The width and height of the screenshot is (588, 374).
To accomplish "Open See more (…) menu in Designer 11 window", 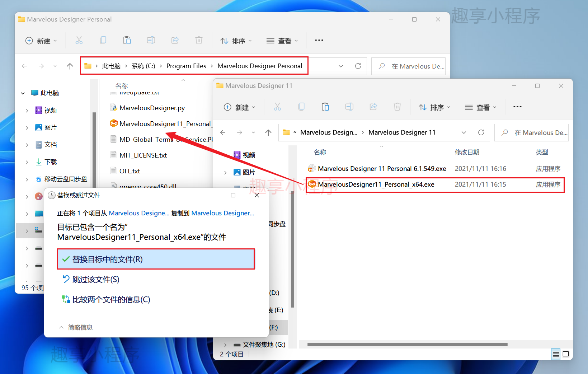I will point(517,107).
